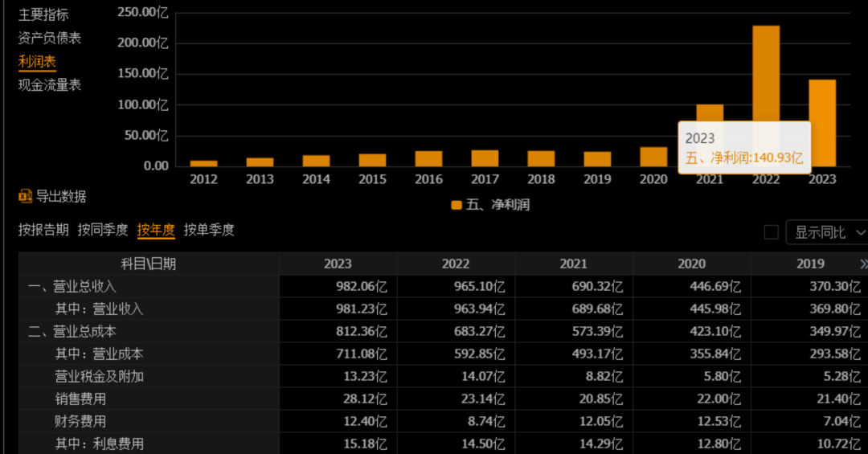Select the 其中：营业成本 row label
Viewport: 868px width, 454px height.
(x=99, y=354)
